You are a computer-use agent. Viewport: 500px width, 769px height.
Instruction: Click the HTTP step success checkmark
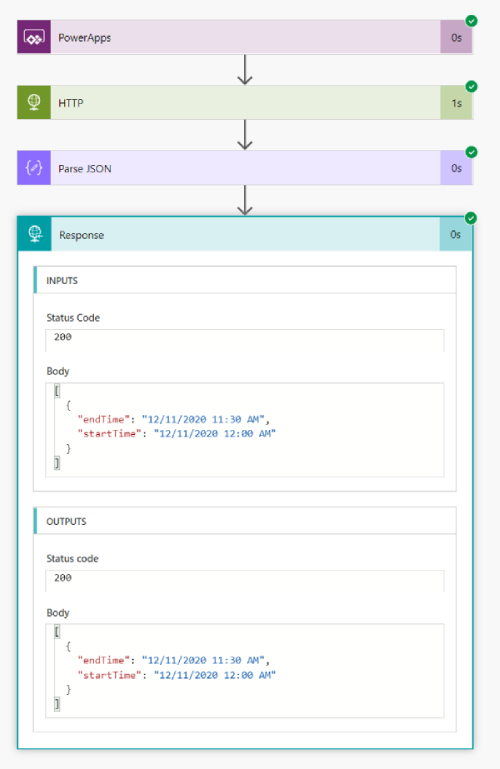(472, 86)
